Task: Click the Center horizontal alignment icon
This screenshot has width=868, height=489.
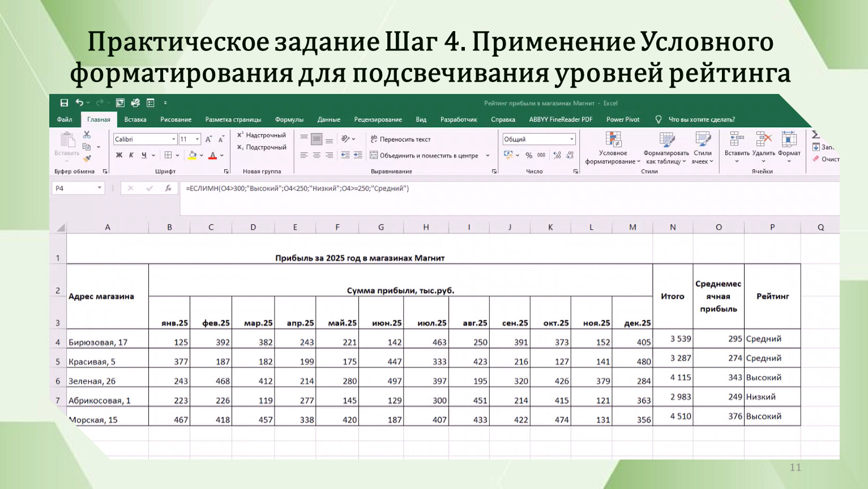Action: coord(317,155)
